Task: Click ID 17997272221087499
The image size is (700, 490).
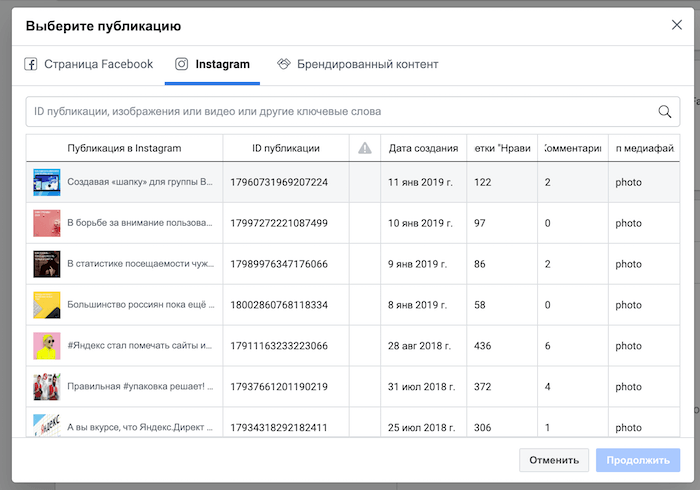Action: coord(279,223)
